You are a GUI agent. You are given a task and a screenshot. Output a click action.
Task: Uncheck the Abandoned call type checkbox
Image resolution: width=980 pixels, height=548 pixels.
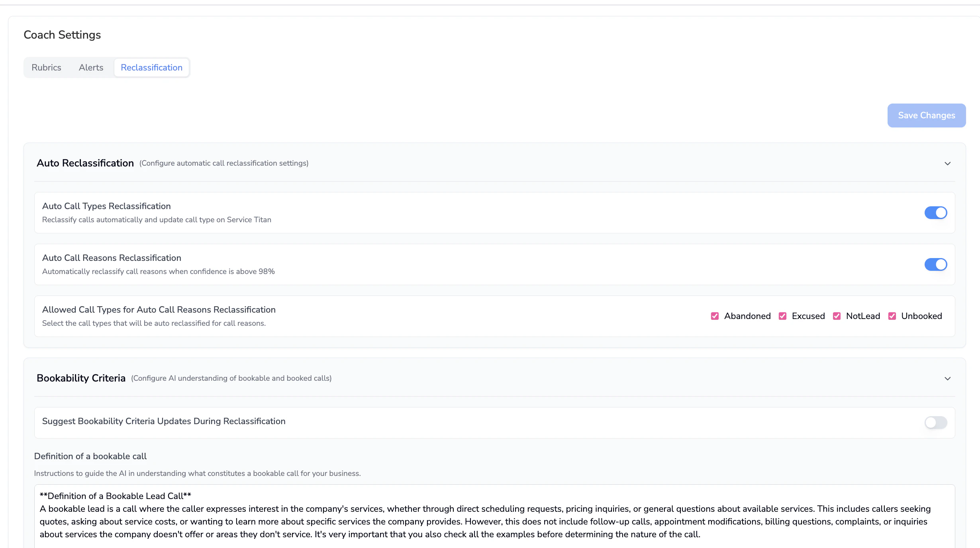[x=715, y=316]
